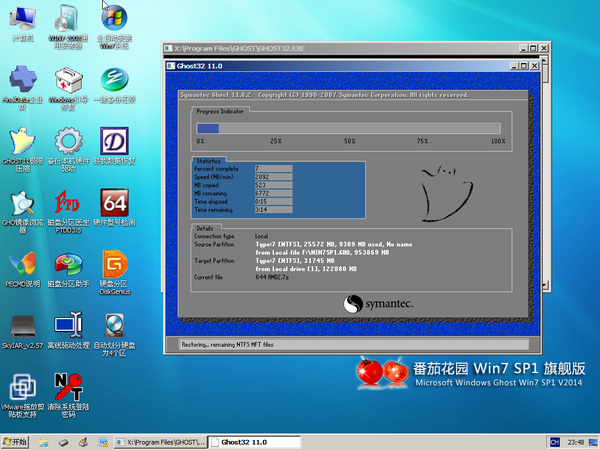Click the GHOST32.EXE title bar system icon

168,48
